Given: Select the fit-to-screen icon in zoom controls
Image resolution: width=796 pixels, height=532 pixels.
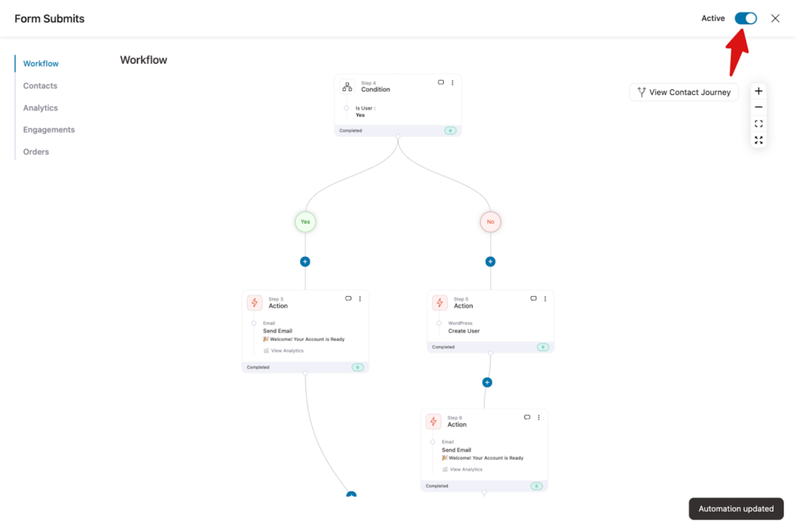Looking at the screenshot, I should point(758,123).
